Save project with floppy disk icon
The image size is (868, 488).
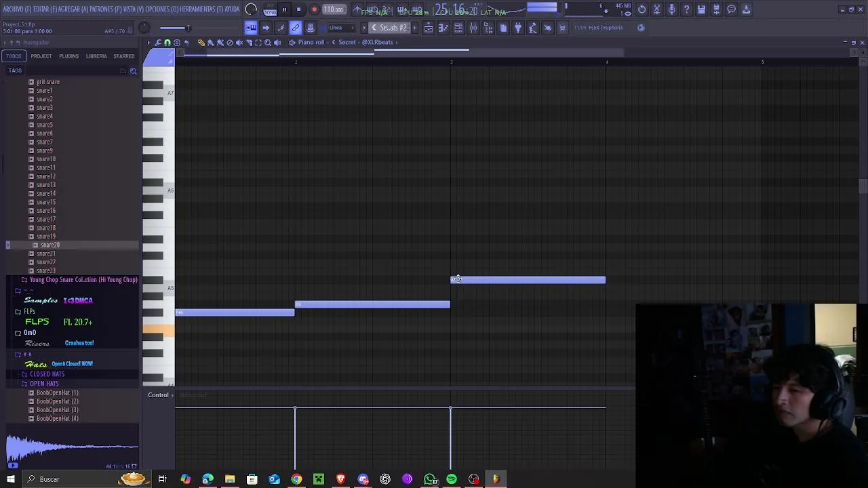[x=701, y=9]
